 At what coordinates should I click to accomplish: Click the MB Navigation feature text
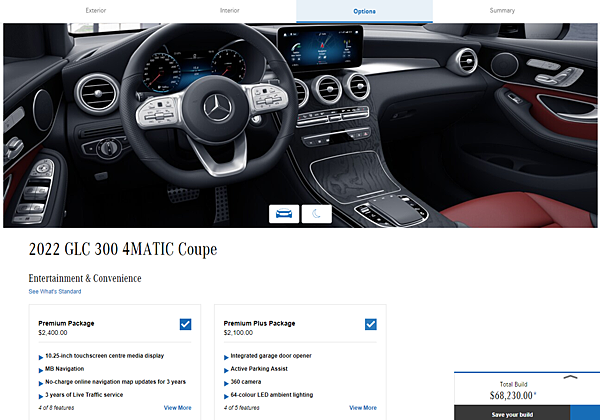point(65,369)
